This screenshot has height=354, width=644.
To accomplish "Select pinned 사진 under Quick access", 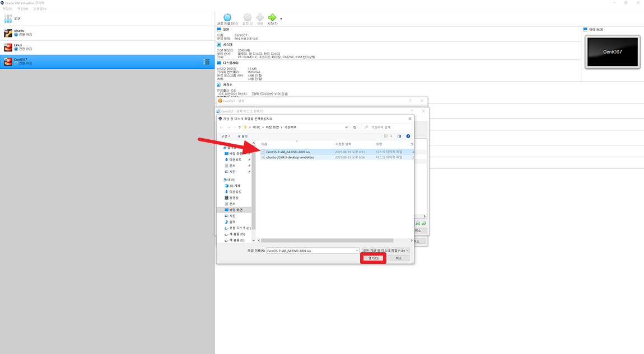I will pos(232,172).
